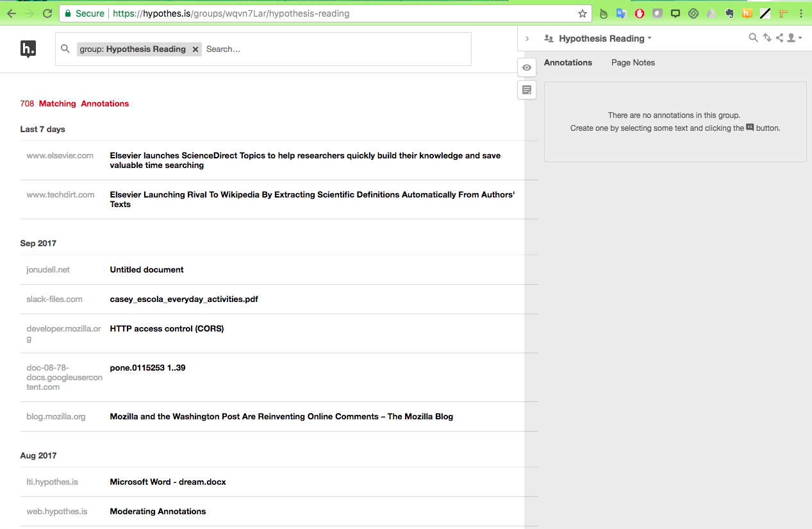The height and width of the screenshot is (529, 812).
Task: Share this page via the share icon
Action: (779, 38)
